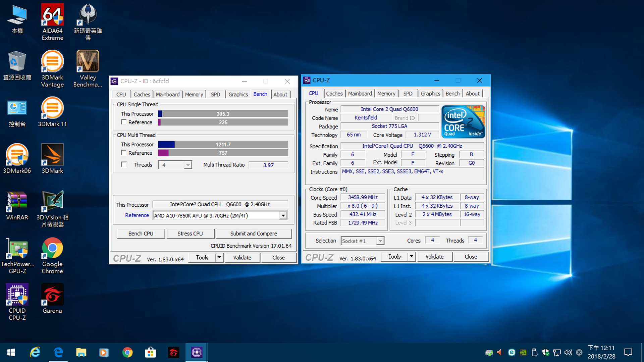Click the Bench CPU button
Screen dimensions: 644x362
[141, 234]
